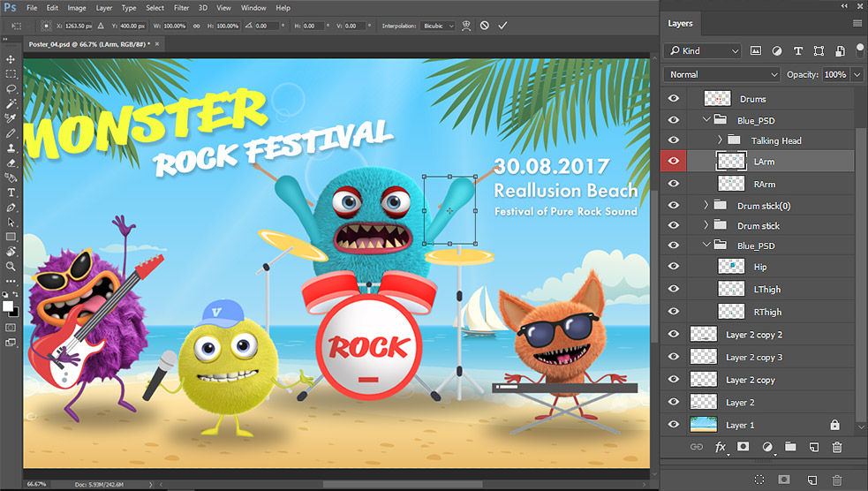Screen dimensions: 868x491
Task: Select the Magic Wand tool
Action: point(11,103)
